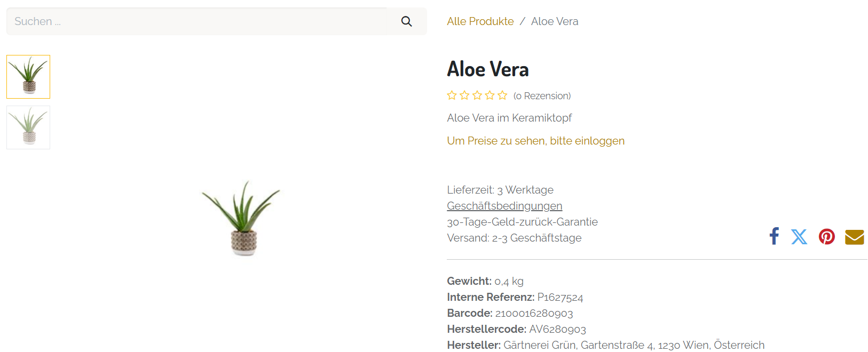Click the fifth rating star
The width and height of the screenshot is (868, 352).
point(502,95)
